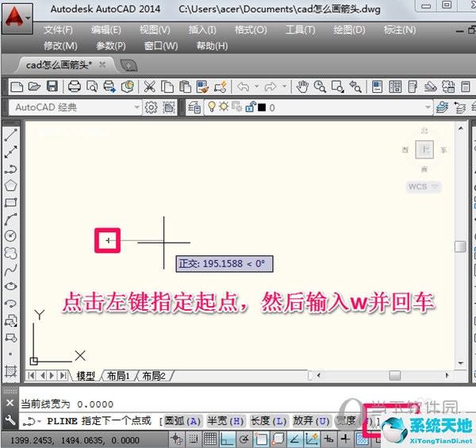Select the Construction Line tool
Image resolution: width=476 pixels, height=448 pixels.
point(10,151)
